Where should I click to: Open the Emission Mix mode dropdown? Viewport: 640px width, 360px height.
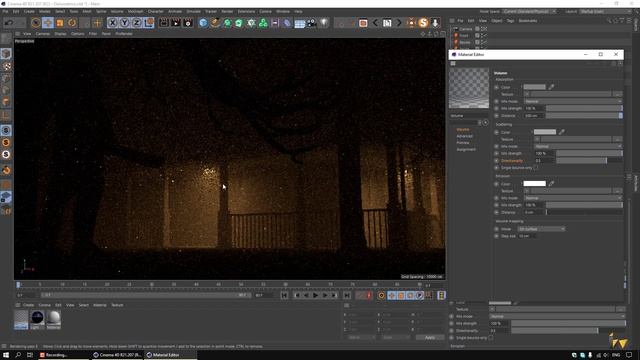tap(573, 198)
